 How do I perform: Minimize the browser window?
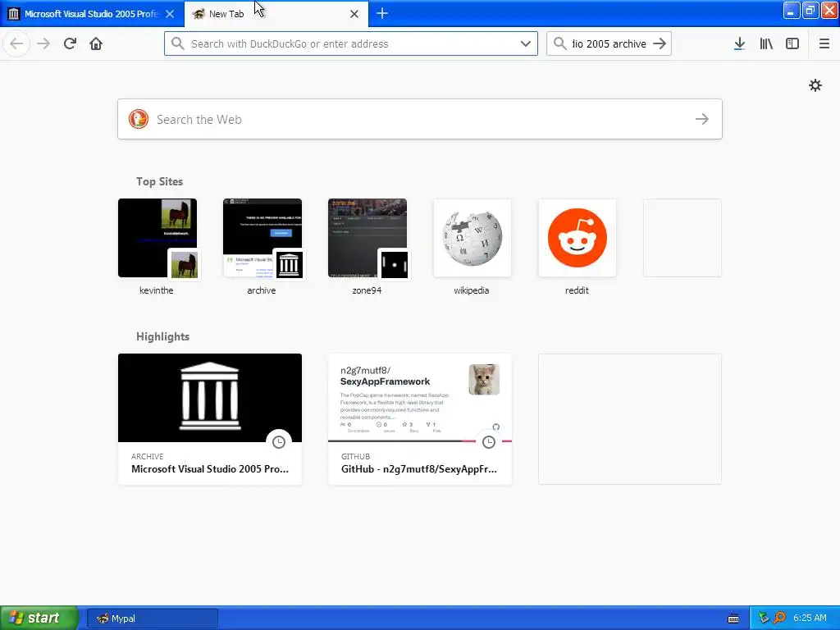pyautogui.click(x=792, y=10)
